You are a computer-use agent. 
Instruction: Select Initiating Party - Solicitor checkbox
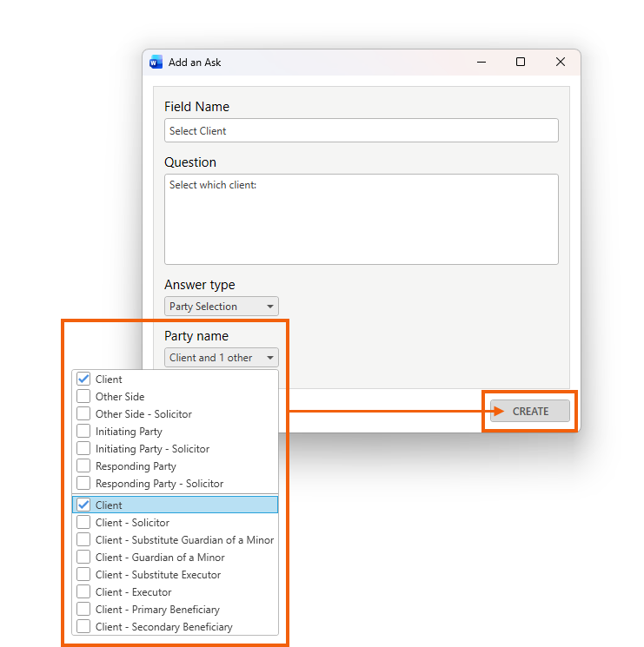pyautogui.click(x=83, y=449)
